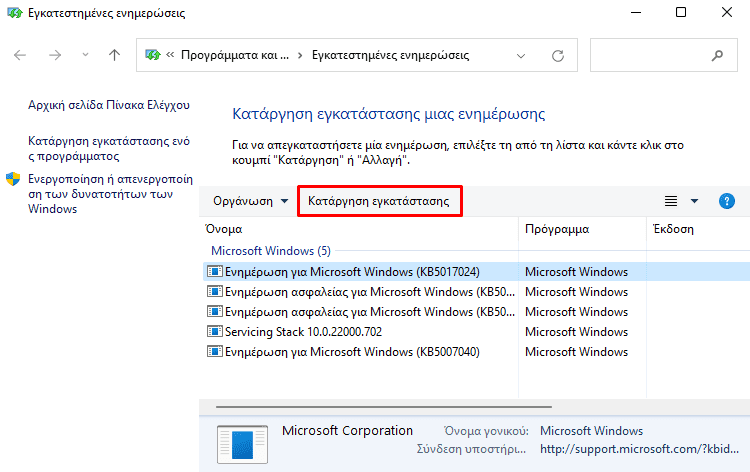Select update KB5017024 row

click(476, 272)
